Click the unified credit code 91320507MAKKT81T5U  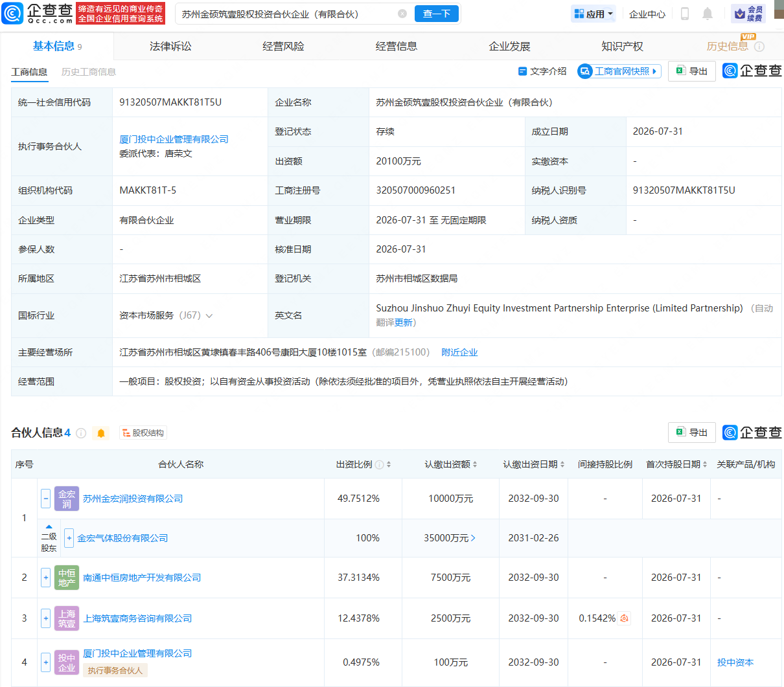[170, 102]
